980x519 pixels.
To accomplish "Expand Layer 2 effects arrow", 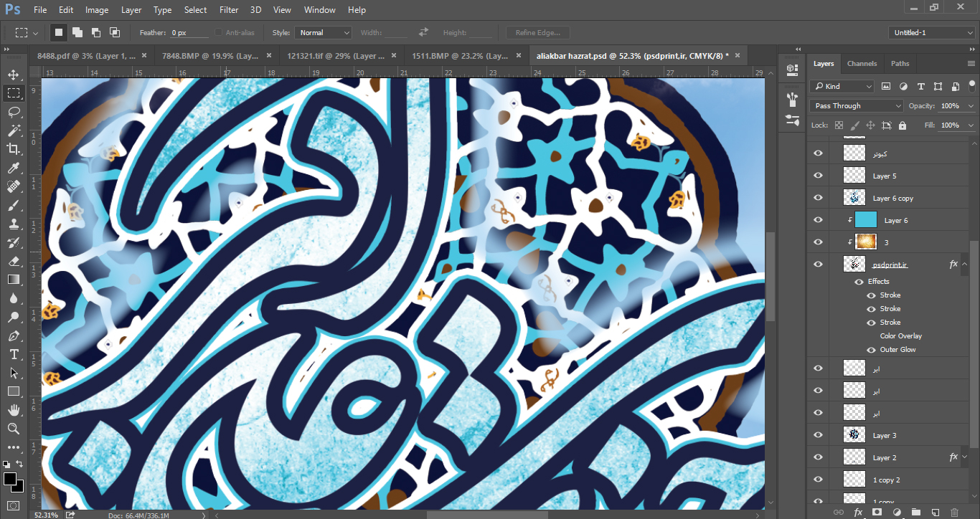I will [x=965, y=457].
